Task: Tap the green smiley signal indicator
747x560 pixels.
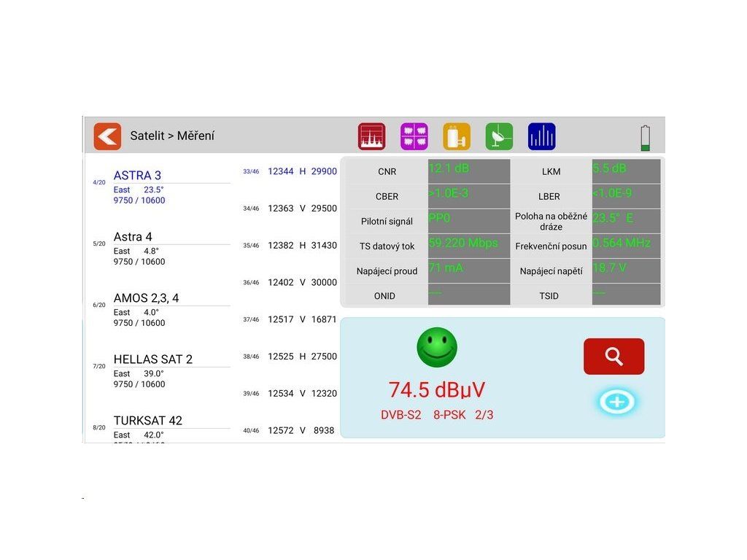Action: (x=437, y=347)
